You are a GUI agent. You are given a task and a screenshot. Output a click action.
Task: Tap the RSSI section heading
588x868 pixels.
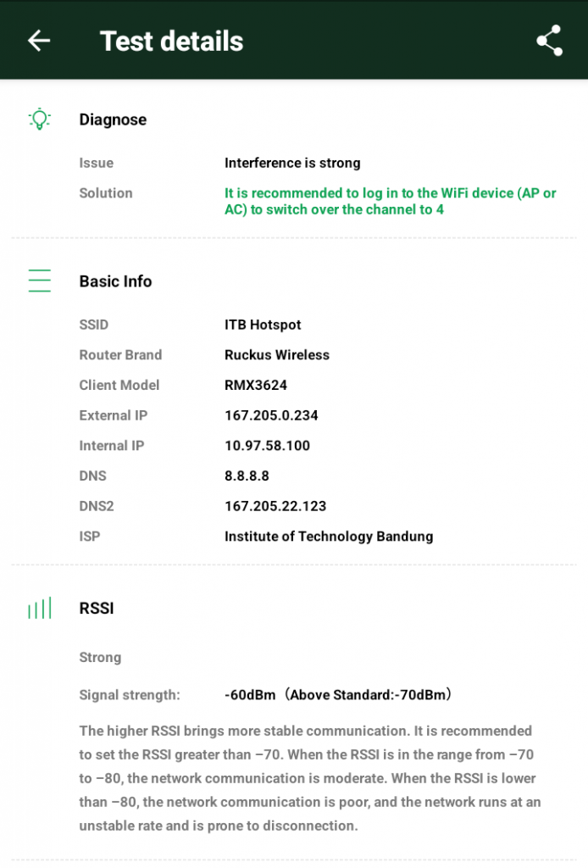pyautogui.click(x=97, y=608)
